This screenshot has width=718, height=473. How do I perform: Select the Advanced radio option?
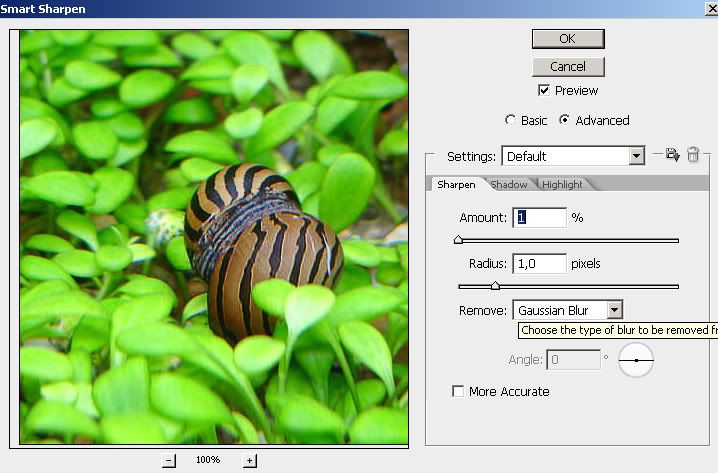click(564, 120)
